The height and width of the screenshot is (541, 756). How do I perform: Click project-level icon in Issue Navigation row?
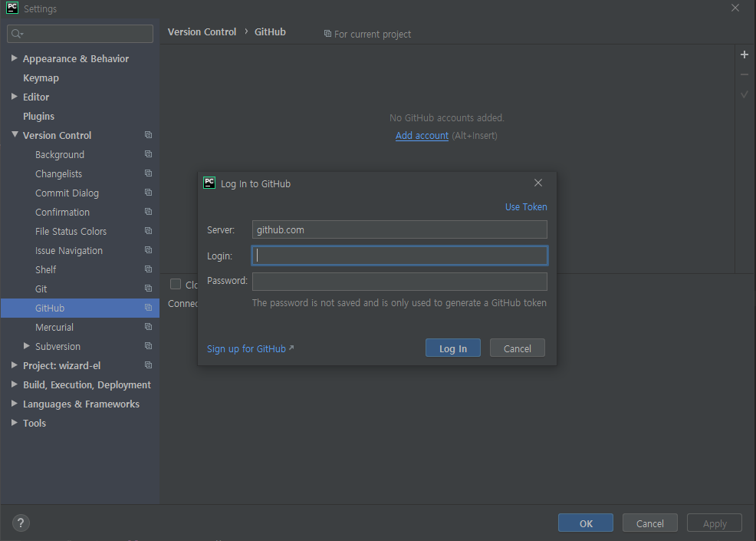click(x=149, y=250)
